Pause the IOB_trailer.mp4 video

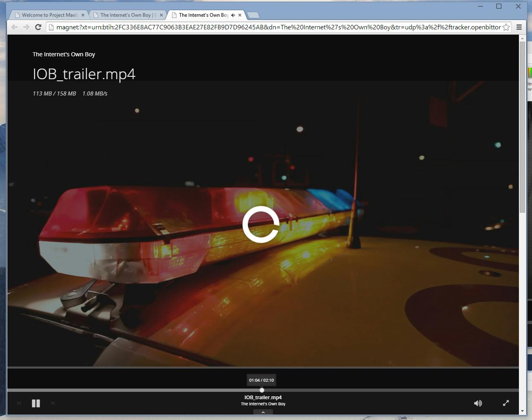coord(36,403)
